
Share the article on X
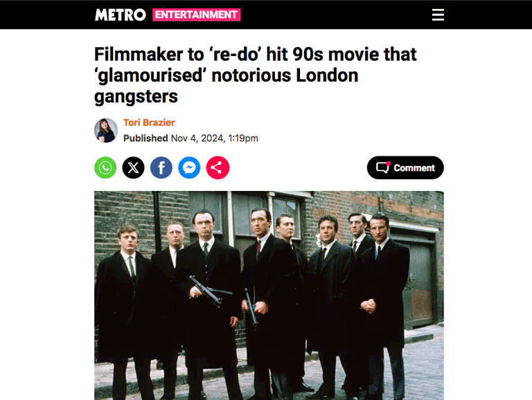point(133,167)
